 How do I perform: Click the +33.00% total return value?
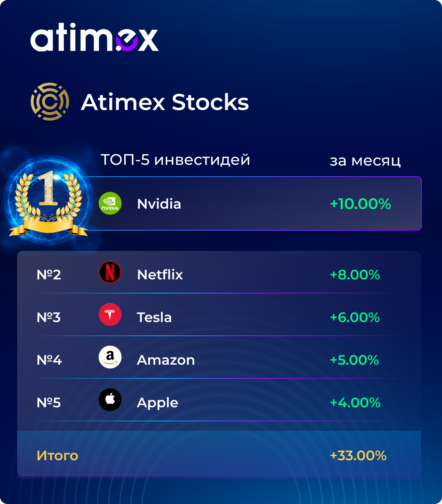click(x=358, y=456)
